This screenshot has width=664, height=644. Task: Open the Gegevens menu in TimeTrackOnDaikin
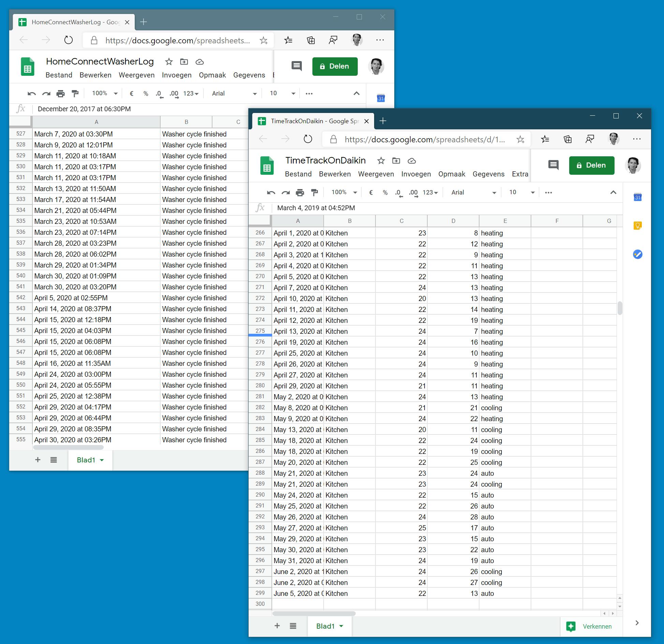click(488, 174)
